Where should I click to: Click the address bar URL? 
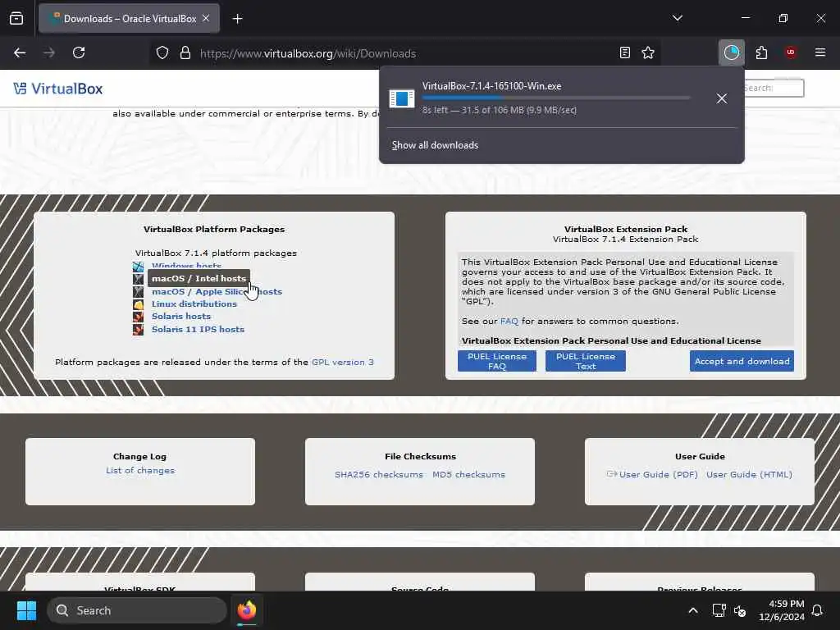pos(308,53)
